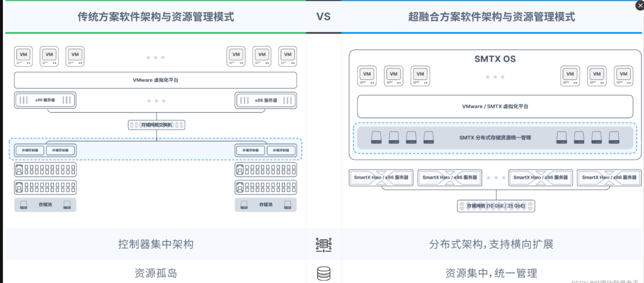Click the "SMTX OS" title
The width and height of the screenshot is (644, 283).
pos(495,59)
